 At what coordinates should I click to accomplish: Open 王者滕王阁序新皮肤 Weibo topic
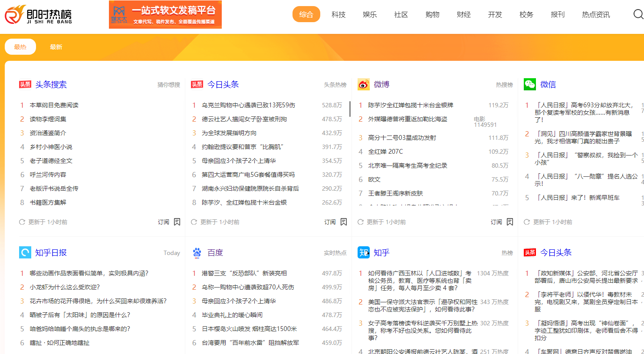396,193
